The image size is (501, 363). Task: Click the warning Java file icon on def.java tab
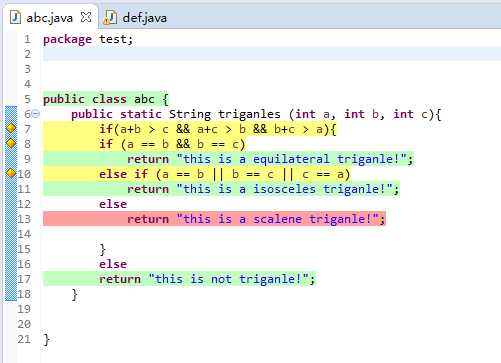110,17
